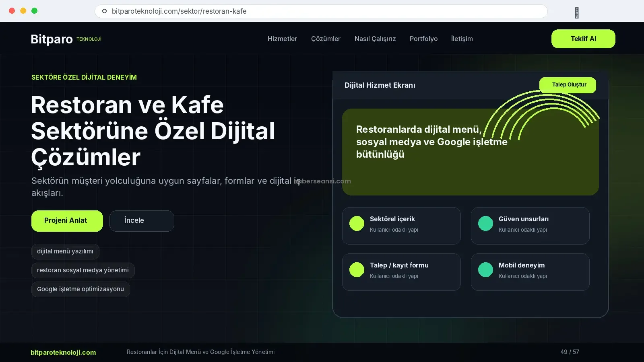This screenshot has width=644, height=362.
Task: Click the footer caption Restoranlar İçin Dijital Menü
Action: [x=200, y=352]
